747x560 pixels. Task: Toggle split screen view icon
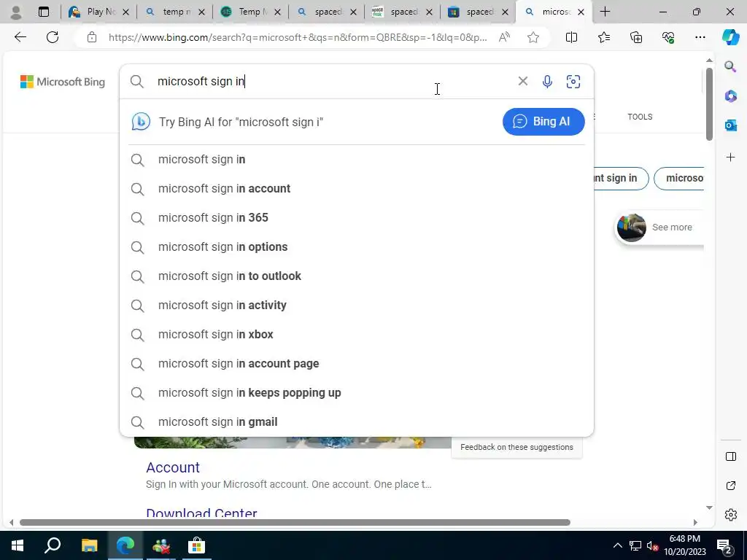click(571, 37)
